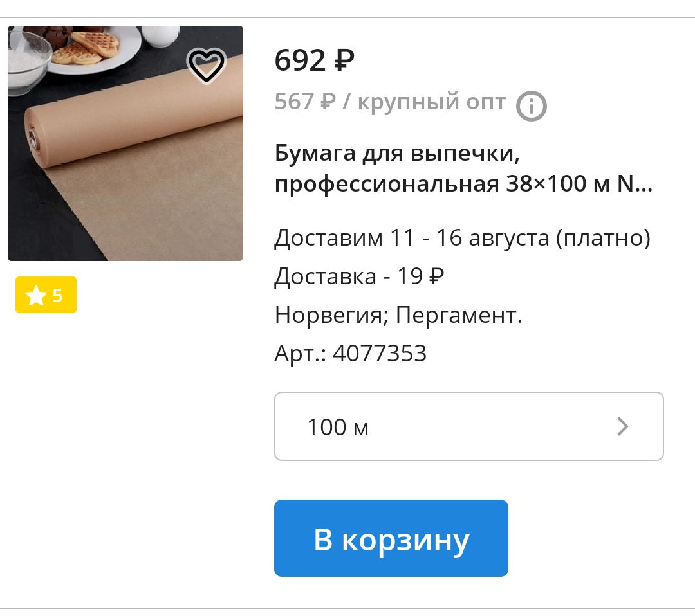
Task: Click the Доставка - 19 ₽ line
Action: tap(359, 276)
